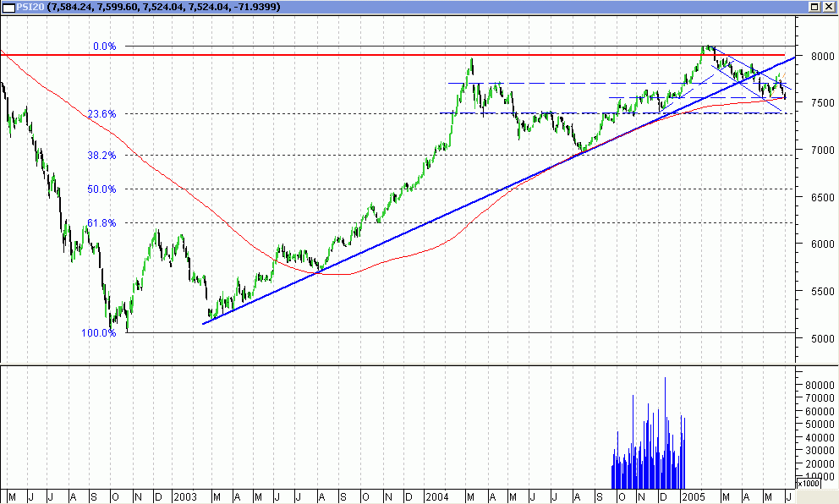Select the thick blue ascending trendline
The image size is (839, 504).
click(499, 190)
